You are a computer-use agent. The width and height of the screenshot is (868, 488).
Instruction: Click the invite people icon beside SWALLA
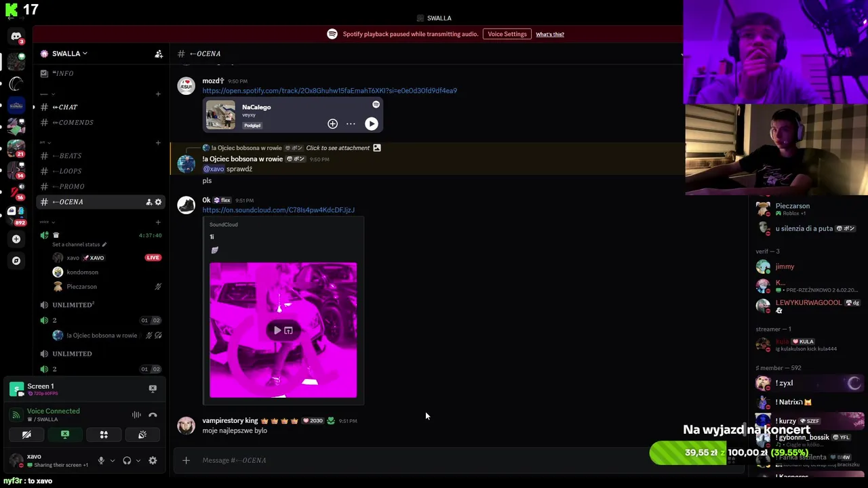click(159, 54)
